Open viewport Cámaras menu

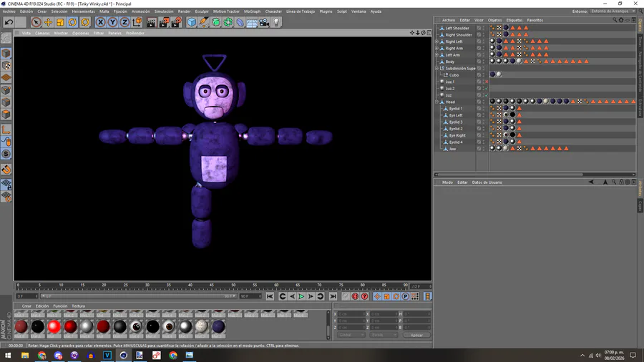tap(42, 33)
